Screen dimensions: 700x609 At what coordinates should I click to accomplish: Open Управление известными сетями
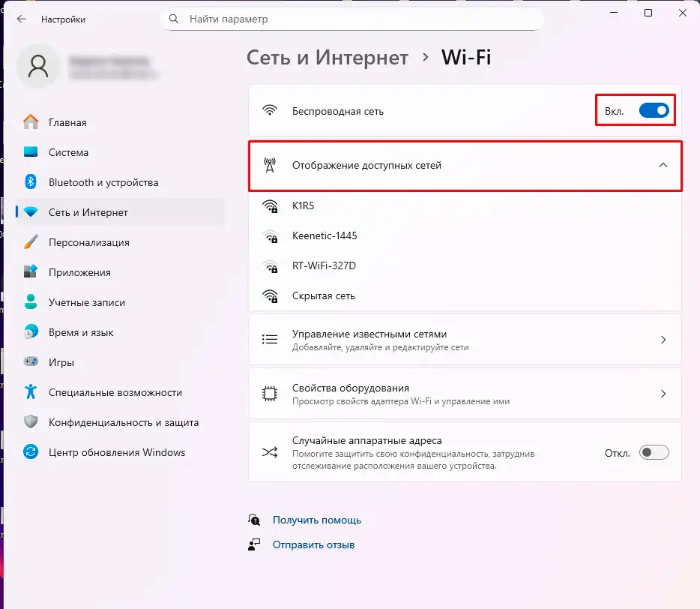pos(465,339)
